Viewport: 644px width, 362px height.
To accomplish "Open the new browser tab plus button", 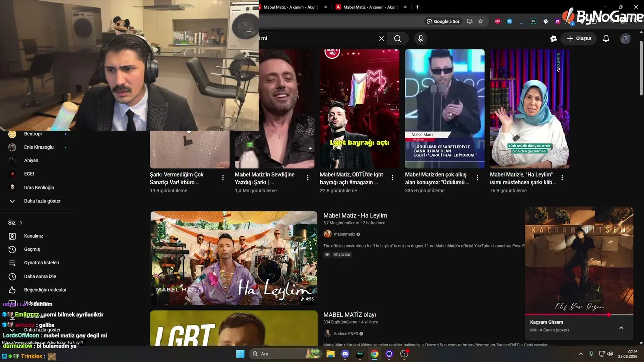I will coord(417,7).
